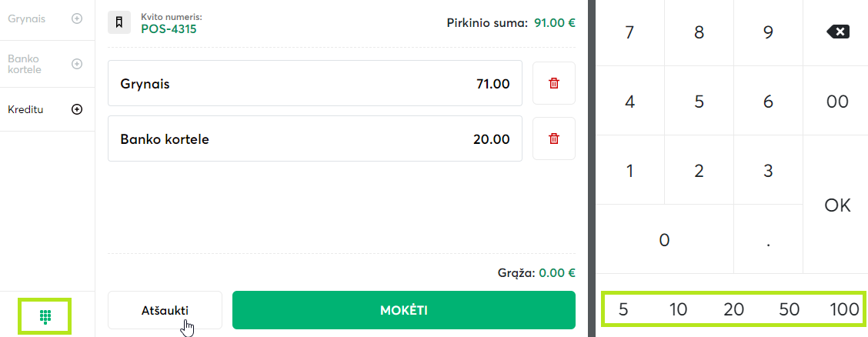Select the Grynais 71.00 amount field
The width and height of the screenshot is (868, 337).
(x=315, y=84)
